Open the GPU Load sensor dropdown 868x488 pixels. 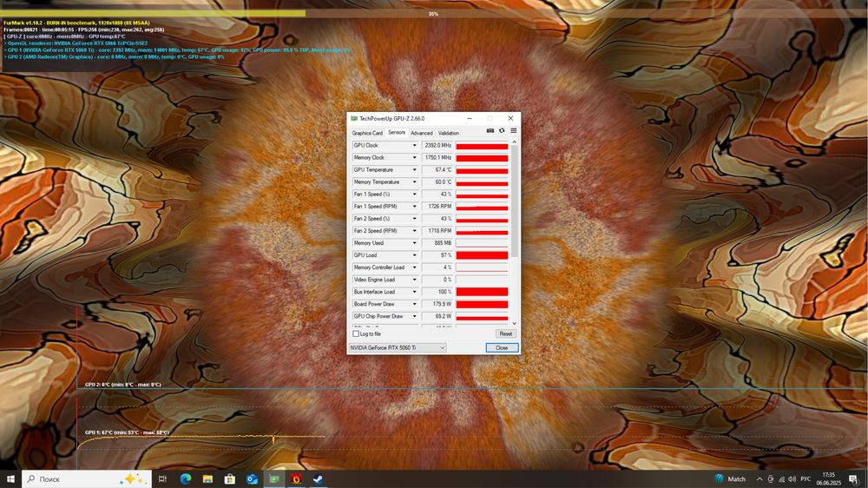pos(414,255)
